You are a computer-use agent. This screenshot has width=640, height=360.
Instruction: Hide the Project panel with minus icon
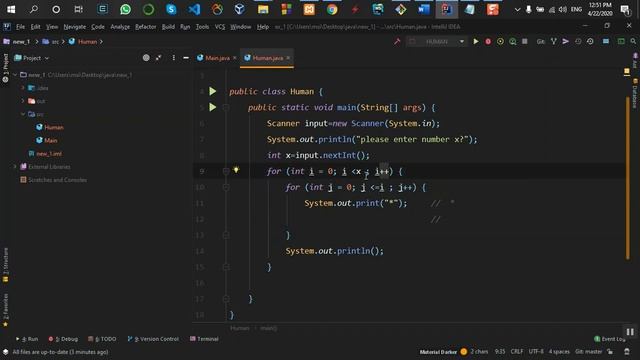[186, 58]
